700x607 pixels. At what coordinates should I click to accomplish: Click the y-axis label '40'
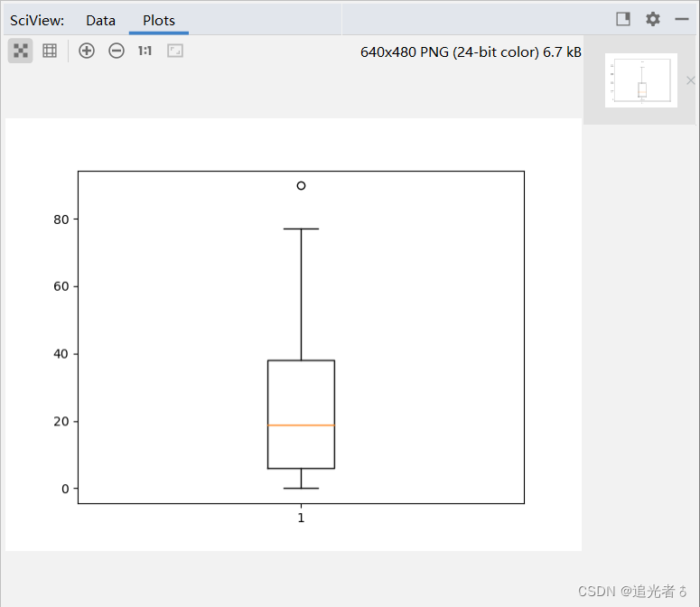61,354
